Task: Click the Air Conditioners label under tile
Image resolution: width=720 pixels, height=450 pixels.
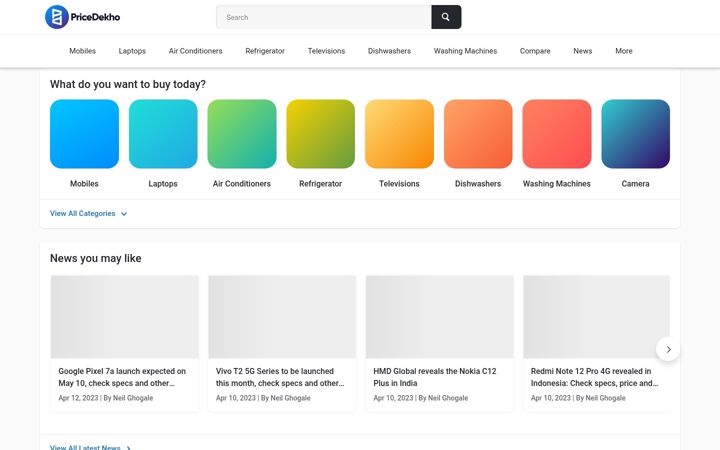Action: tap(242, 184)
